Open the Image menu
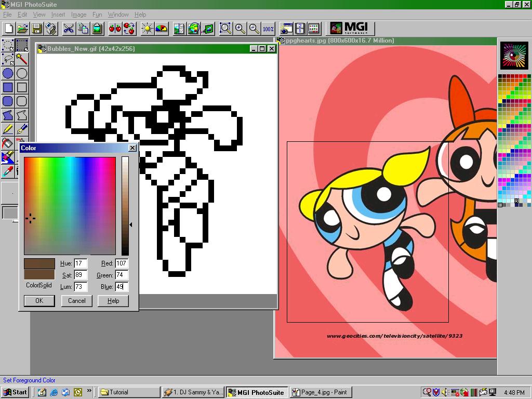532x399 pixels. pyautogui.click(x=79, y=15)
